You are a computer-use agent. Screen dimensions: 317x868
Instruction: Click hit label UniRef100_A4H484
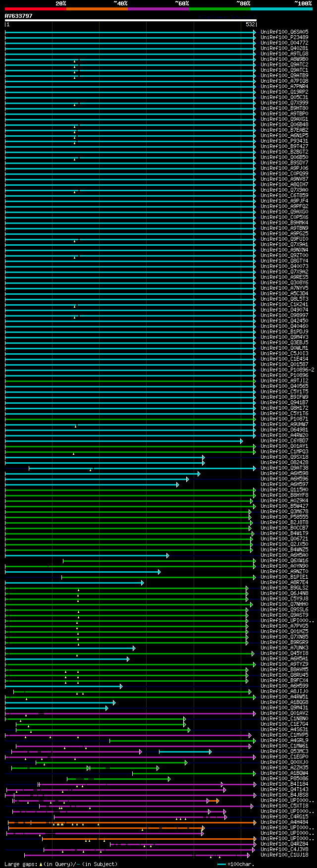284,822
